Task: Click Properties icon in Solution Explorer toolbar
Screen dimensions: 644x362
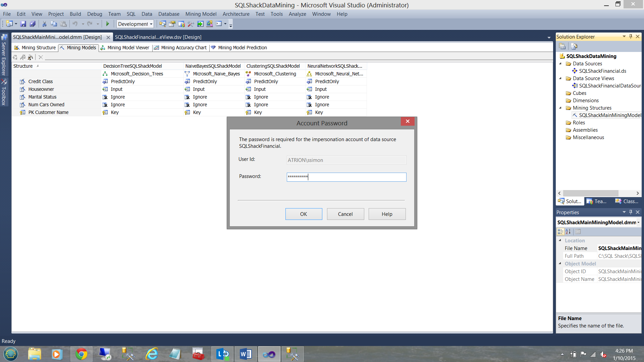Action: [x=562, y=46]
